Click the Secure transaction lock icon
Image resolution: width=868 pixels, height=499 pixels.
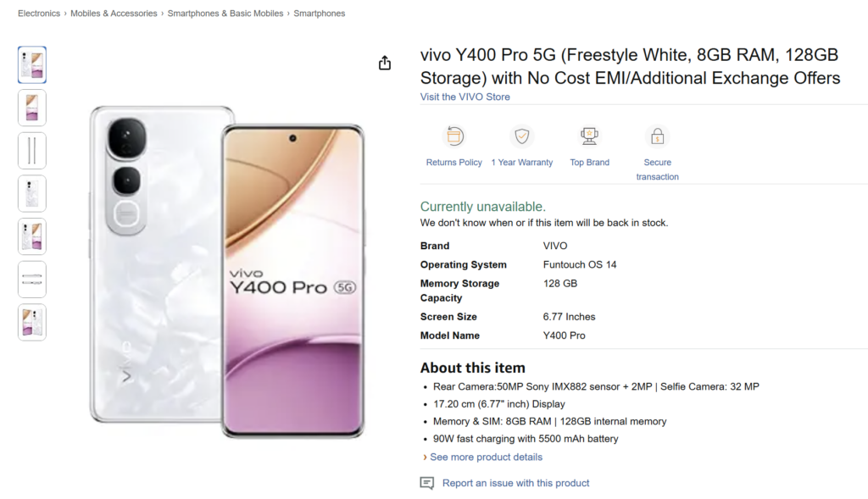coord(657,136)
